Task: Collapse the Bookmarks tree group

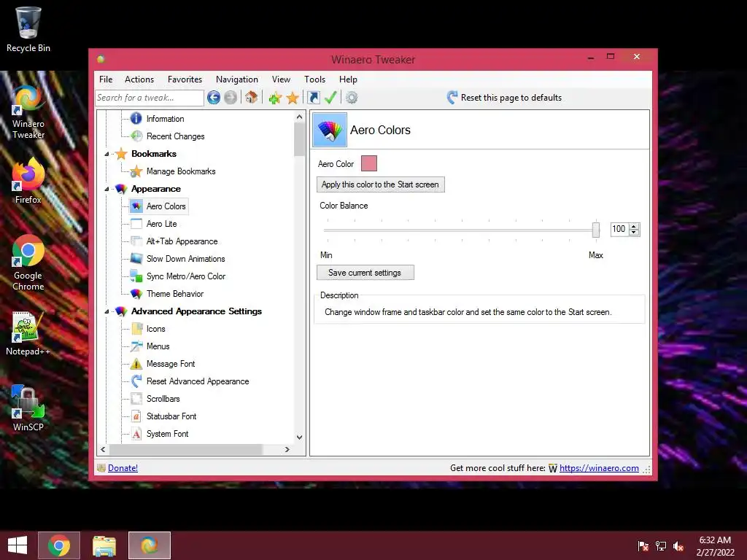Action: tap(107, 154)
